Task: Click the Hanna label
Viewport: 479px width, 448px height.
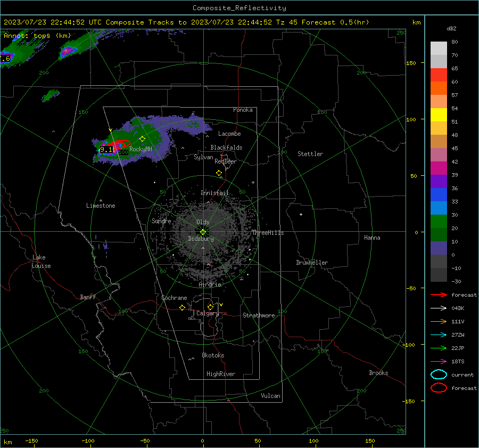Action: tap(372, 238)
